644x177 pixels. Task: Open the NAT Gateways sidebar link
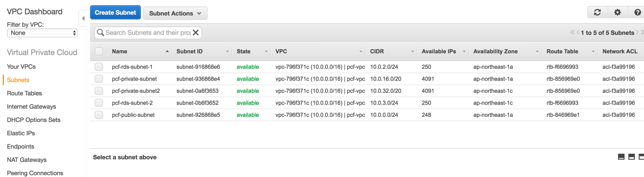(x=27, y=160)
